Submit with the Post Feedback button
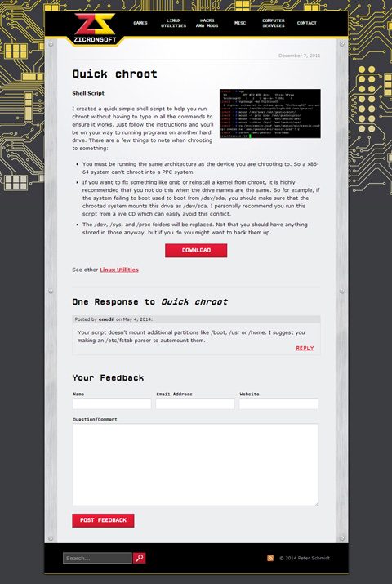The image size is (392, 584). [103, 520]
